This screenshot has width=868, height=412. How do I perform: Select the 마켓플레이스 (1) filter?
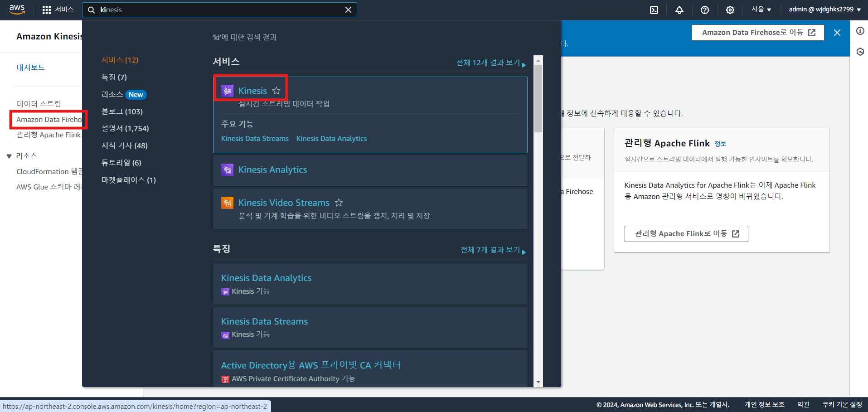pyautogui.click(x=129, y=180)
